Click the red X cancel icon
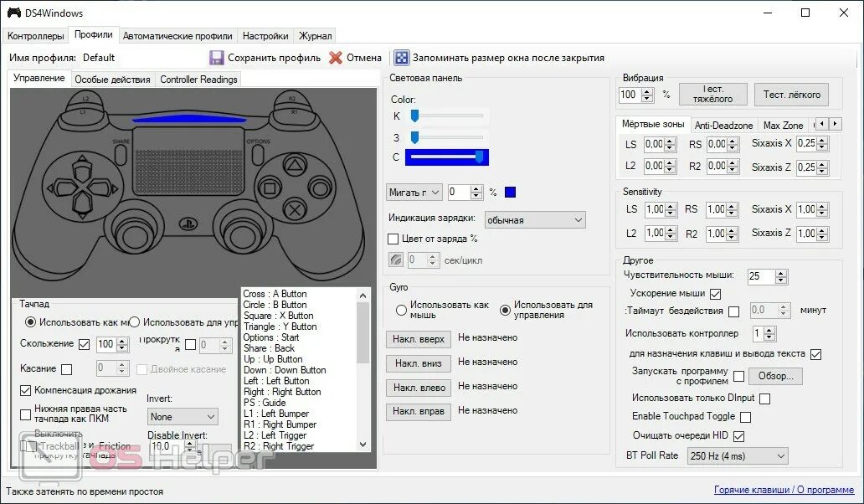This screenshot has width=864, height=504. tap(336, 58)
